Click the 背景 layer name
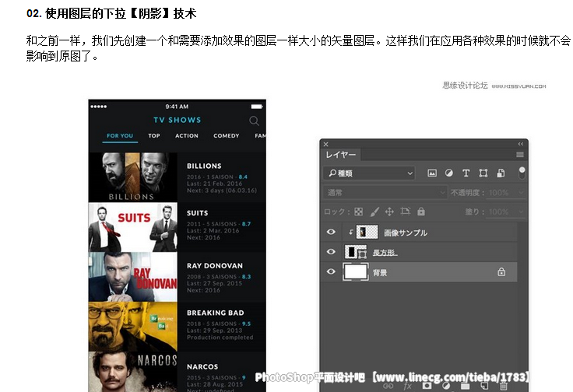 pyautogui.click(x=380, y=273)
